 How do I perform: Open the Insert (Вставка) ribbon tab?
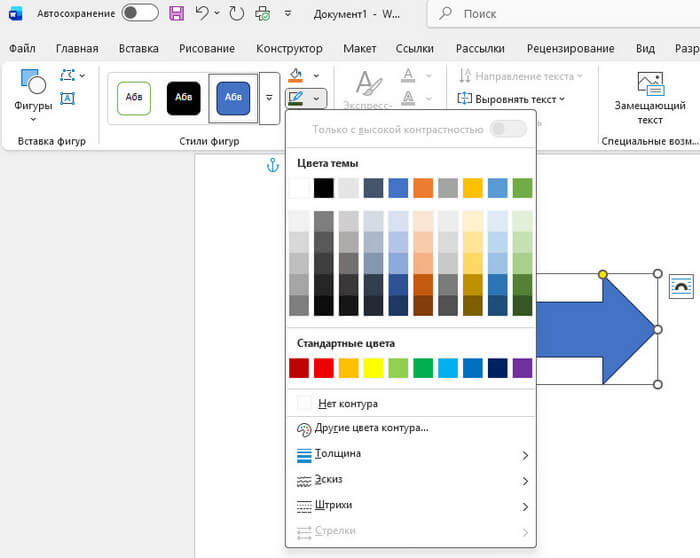pyautogui.click(x=138, y=48)
